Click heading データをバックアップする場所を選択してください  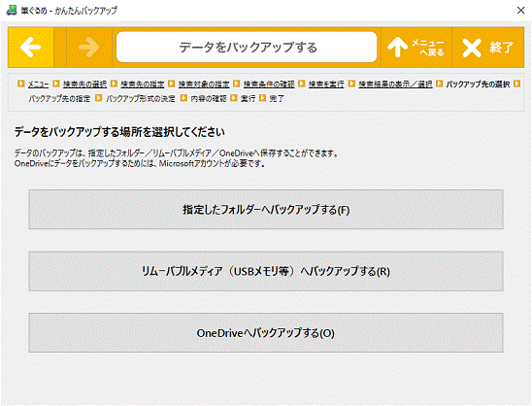click(x=119, y=132)
